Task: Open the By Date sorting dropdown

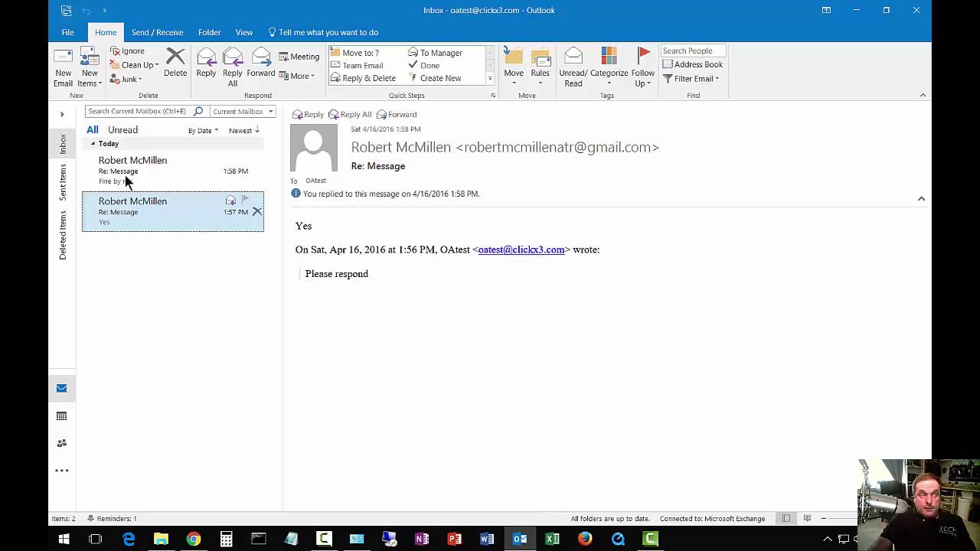Action: pyautogui.click(x=202, y=130)
